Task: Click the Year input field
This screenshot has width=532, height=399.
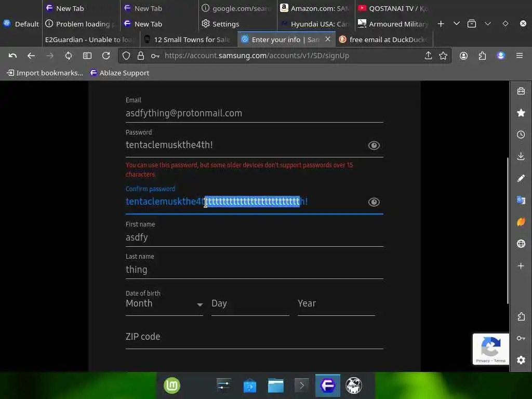Action: click(x=336, y=304)
